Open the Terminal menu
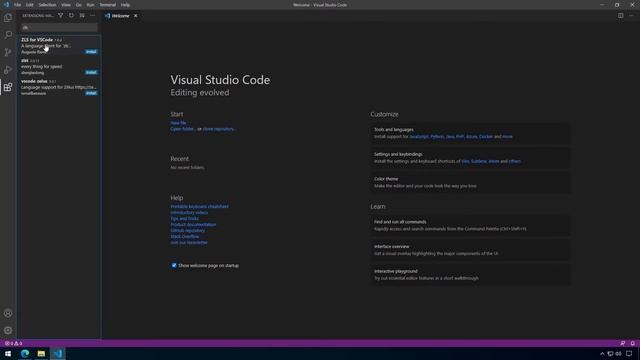The image size is (640, 360). [108, 5]
